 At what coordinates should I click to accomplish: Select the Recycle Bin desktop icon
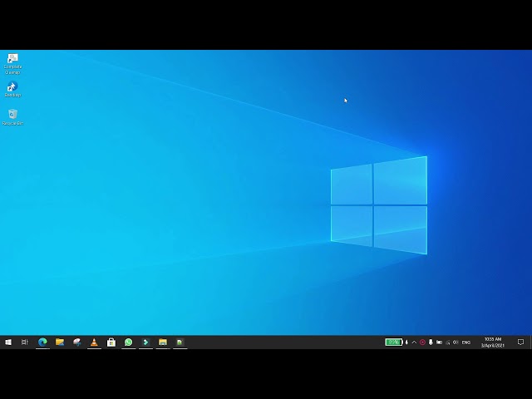(x=12, y=117)
